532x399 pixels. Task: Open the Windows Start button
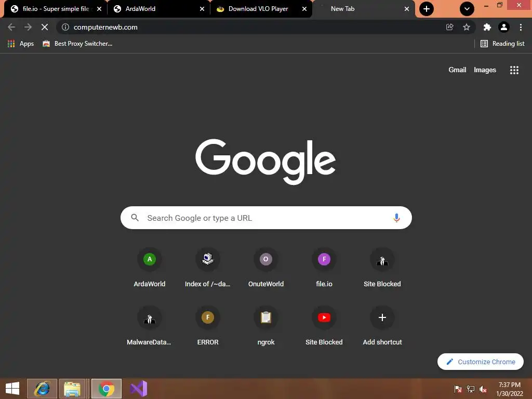(x=12, y=389)
